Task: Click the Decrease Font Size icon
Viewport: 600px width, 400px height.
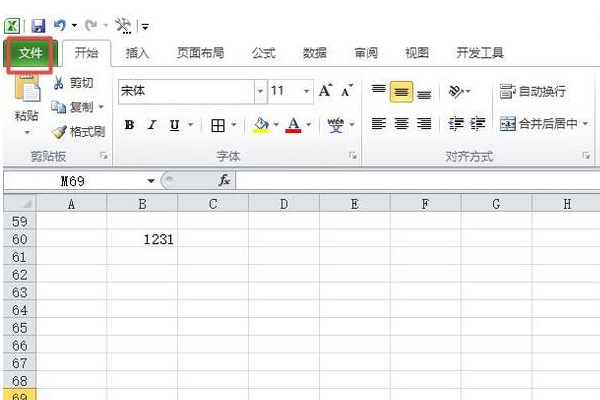Action: coord(347,91)
